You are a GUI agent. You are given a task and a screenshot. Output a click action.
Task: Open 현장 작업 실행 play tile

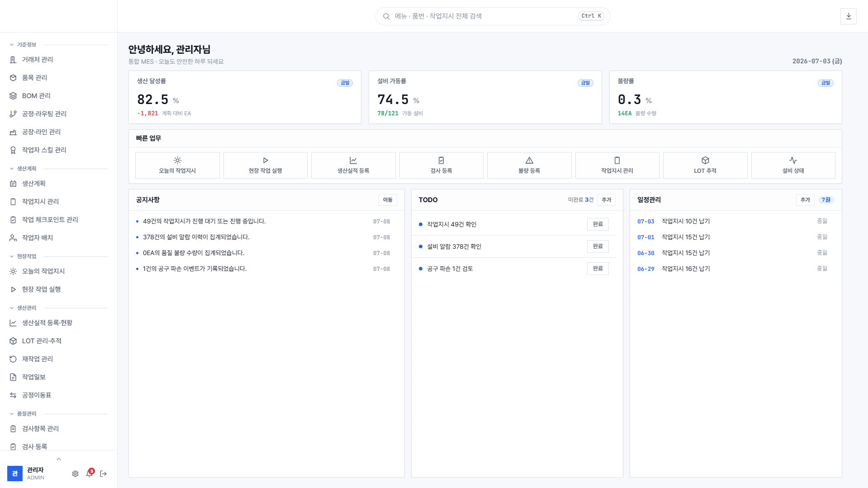click(x=266, y=165)
